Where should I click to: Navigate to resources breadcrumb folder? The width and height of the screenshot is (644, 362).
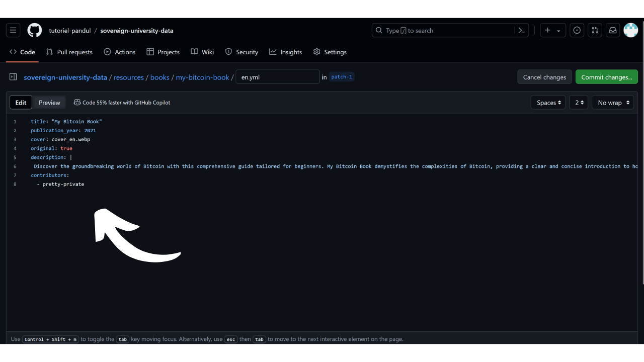(129, 77)
